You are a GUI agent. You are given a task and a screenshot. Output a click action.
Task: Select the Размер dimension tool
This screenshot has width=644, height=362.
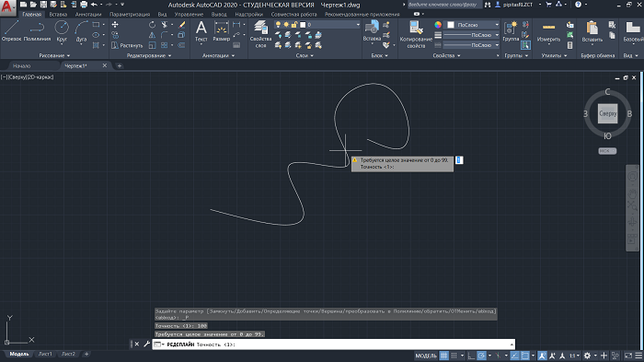[x=222, y=31]
